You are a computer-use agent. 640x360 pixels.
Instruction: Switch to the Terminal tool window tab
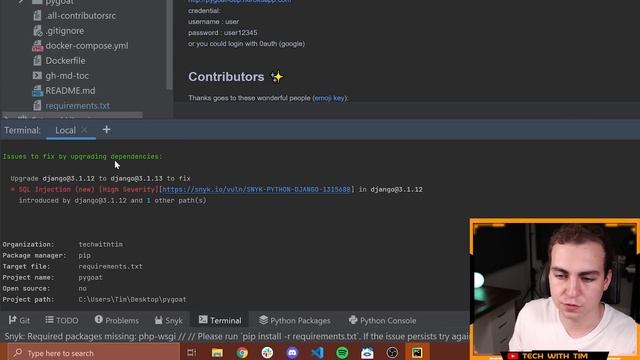(x=220, y=320)
